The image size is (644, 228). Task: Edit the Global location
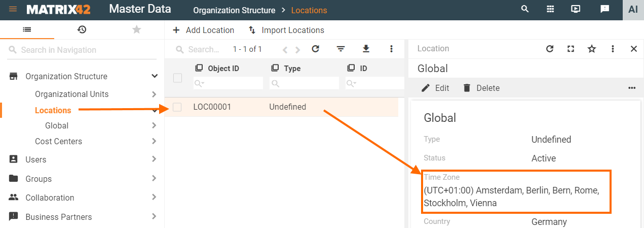(x=435, y=88)
